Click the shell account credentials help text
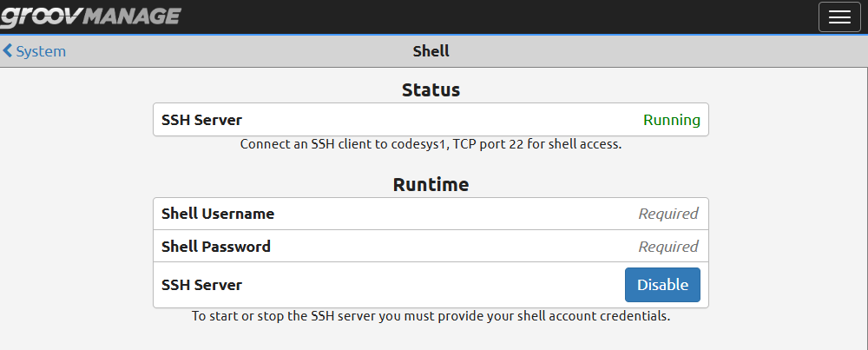This screenshot has height=350, width=868. [x=431, y=316]
